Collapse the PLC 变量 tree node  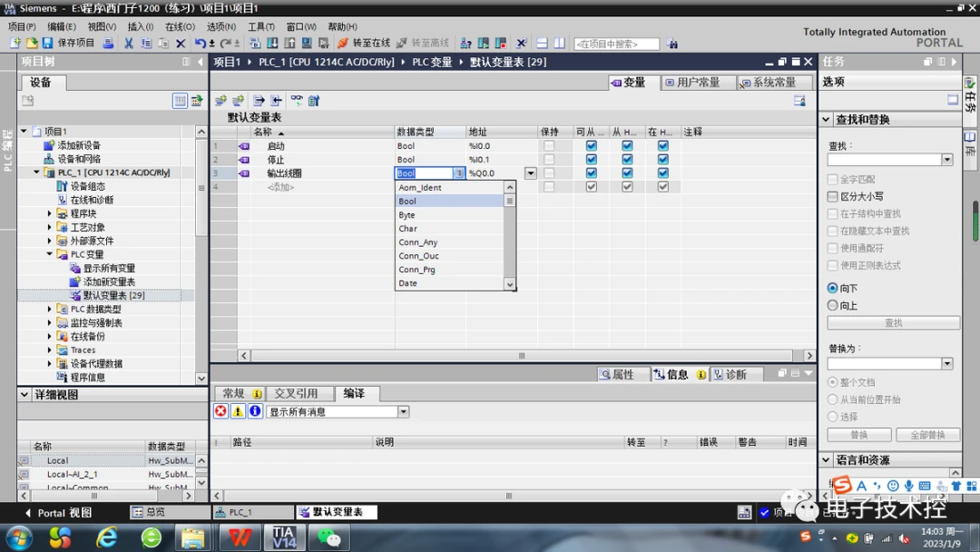(x=49, y=254)
